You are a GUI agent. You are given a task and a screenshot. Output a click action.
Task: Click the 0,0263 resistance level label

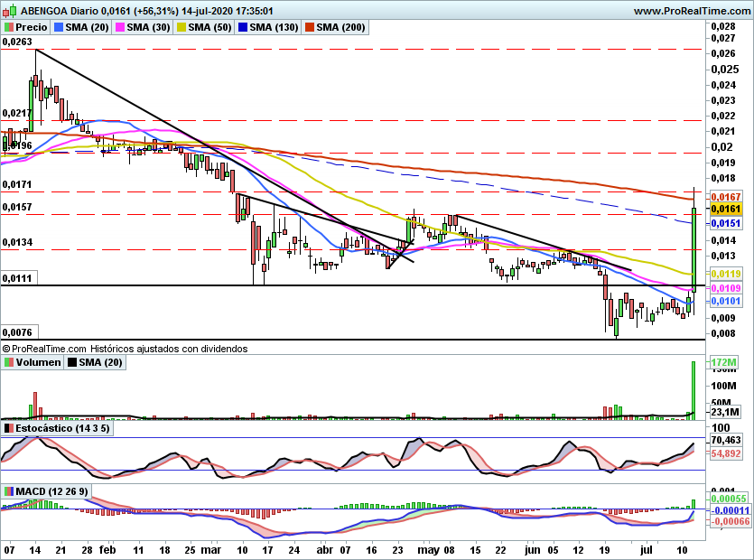coord(17,42)
